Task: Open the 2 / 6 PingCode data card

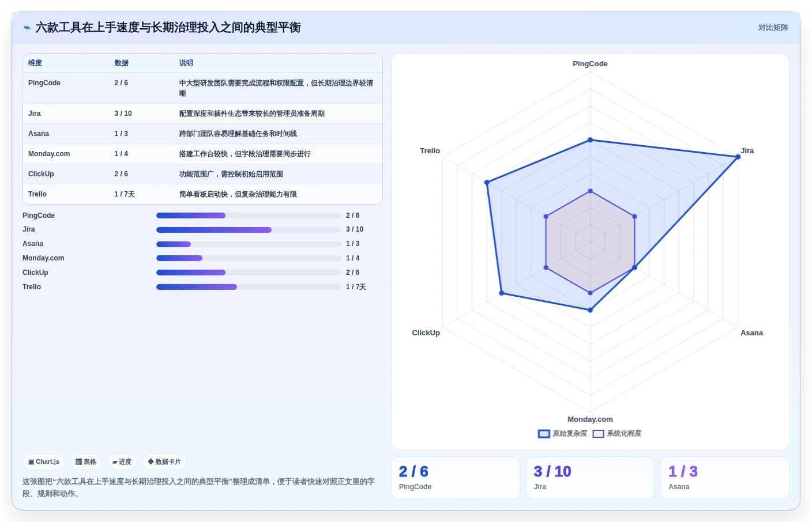Action: pos(456,478)
